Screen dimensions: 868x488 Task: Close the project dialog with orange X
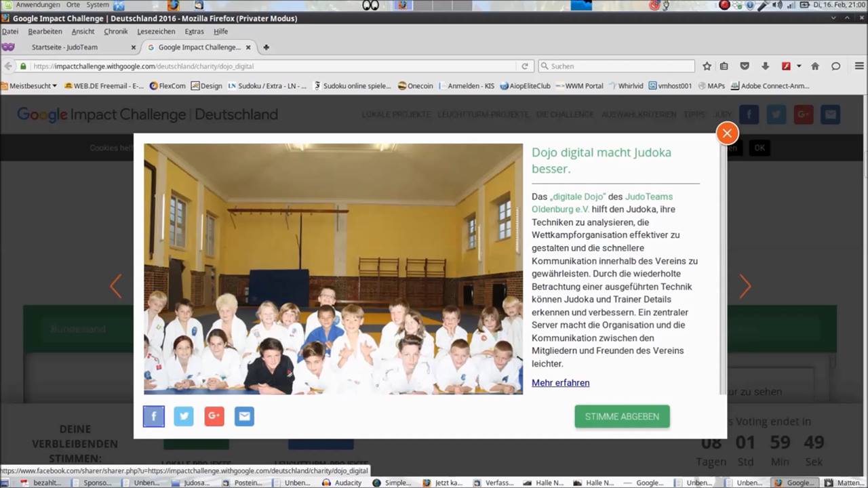click(727, 133)
